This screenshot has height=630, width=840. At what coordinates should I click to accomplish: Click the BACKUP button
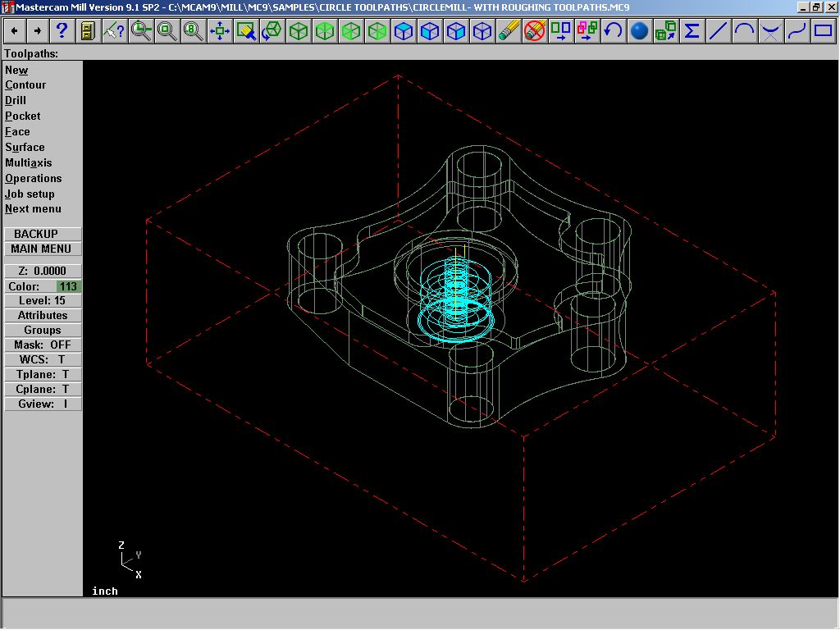[43, 234]
